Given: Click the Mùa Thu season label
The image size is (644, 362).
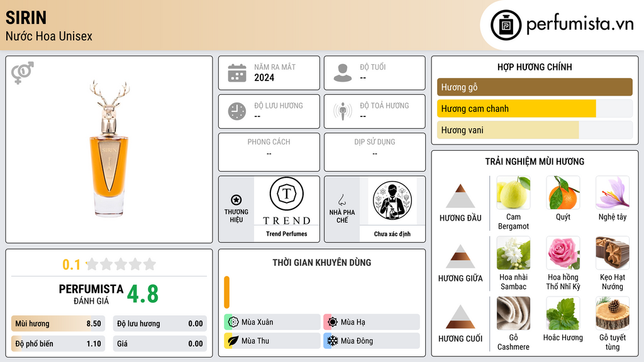Looking at the screenshot, I should (255, 341).
